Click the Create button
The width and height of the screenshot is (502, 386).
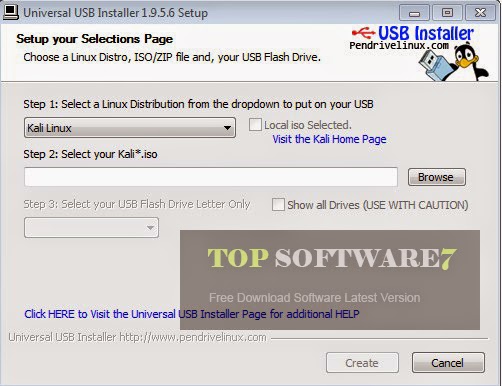[x=362, y=363]
